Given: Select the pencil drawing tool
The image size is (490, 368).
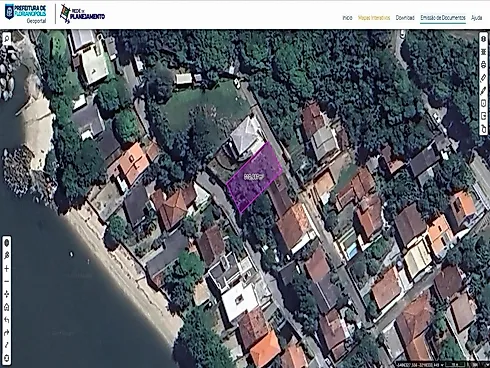Looking at the screenshot, I should coord(483,90).
